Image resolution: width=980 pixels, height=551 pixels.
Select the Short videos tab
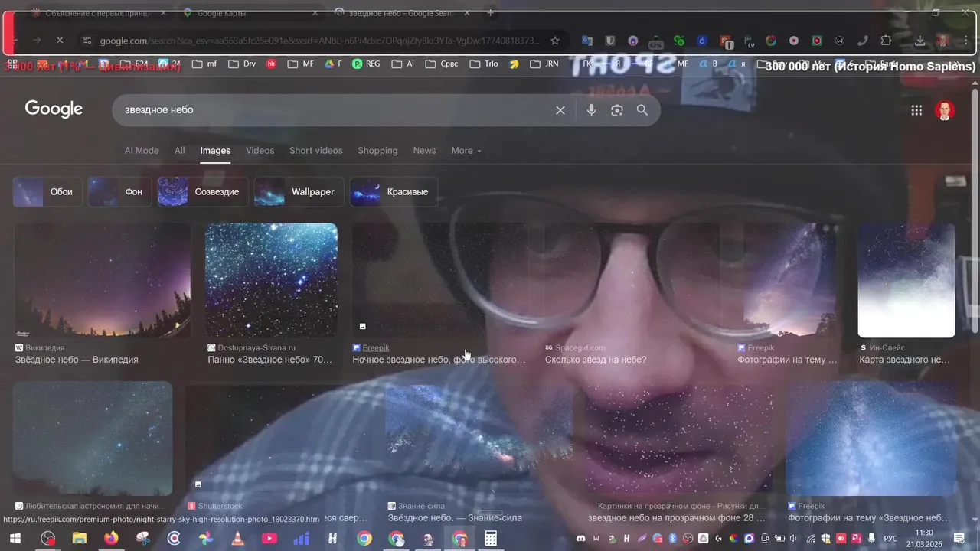(315, 151)
